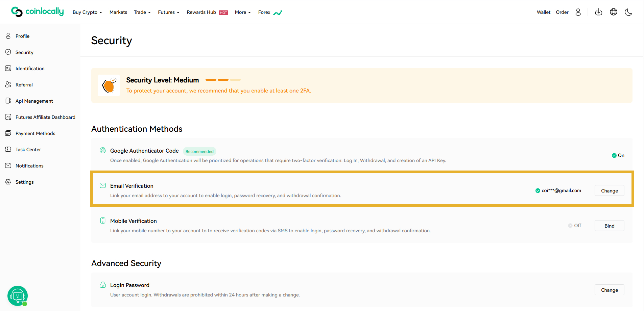Click the Api Management icon
Screen dimensions: 644x311
coord(8,101)
